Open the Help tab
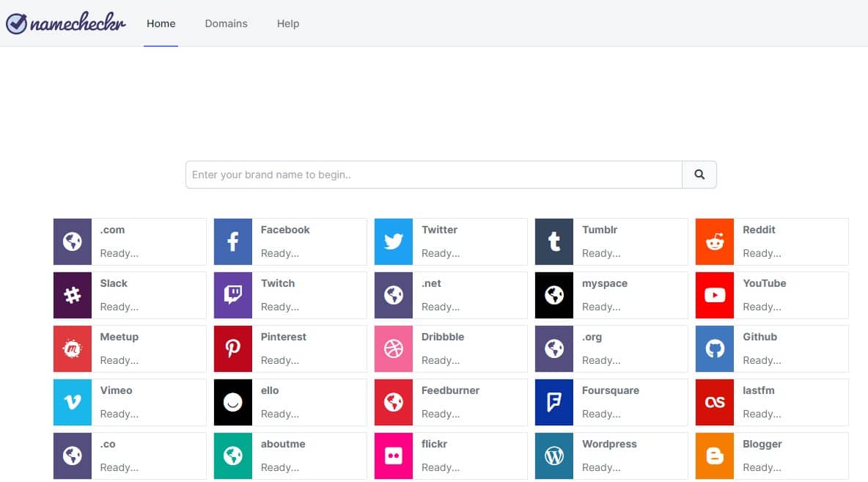 (288, 23)
